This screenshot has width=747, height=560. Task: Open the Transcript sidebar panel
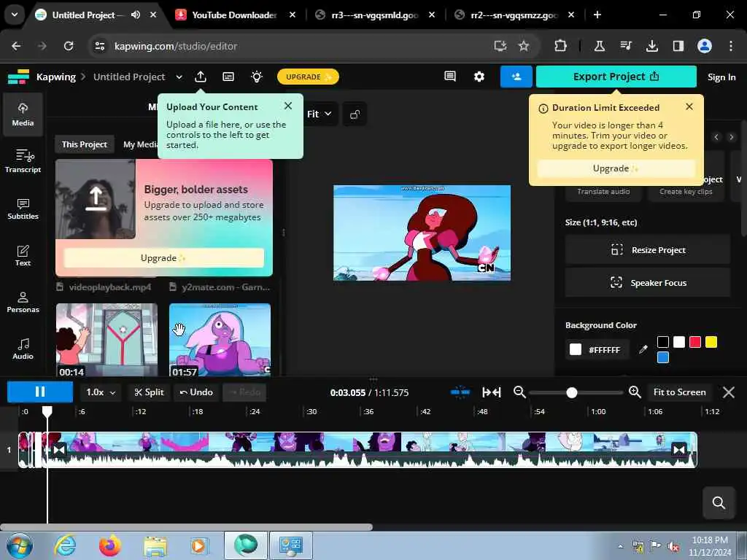tap(23, 161)
